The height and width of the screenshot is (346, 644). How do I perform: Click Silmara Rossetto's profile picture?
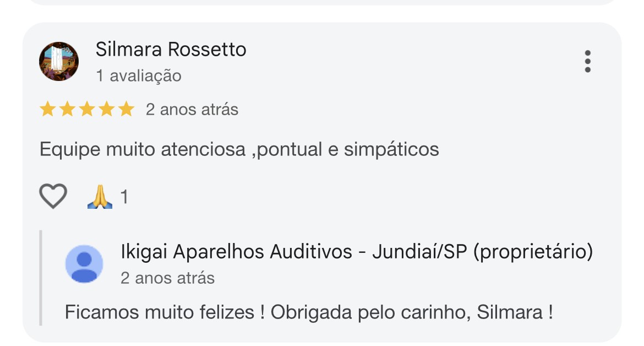click(x=59, y=61)
